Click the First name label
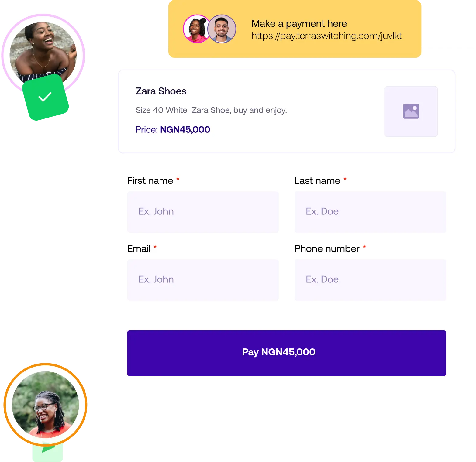Screen dimensions: 476x462 tap(150, 181)
